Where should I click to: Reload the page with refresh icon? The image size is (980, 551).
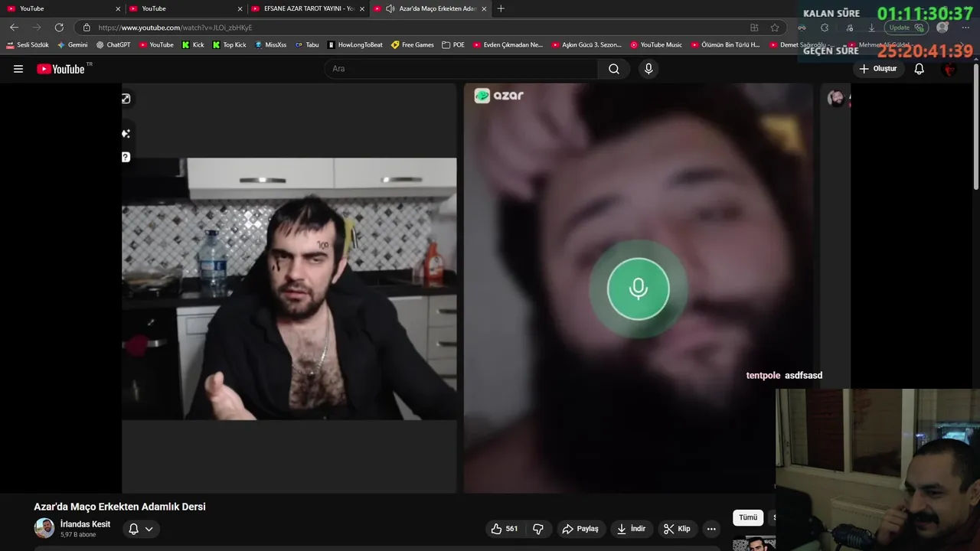59,28
